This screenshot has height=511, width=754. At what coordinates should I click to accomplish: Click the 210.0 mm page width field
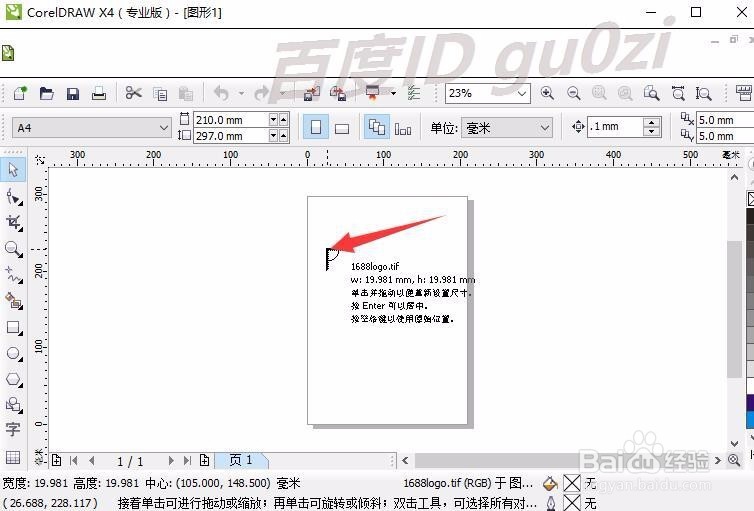(x=231, y=120)
